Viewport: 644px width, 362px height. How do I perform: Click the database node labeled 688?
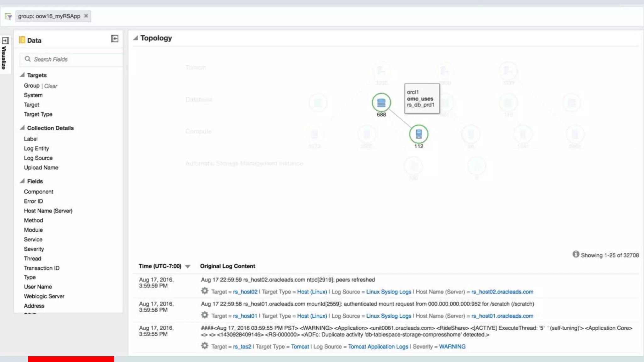click(381, 102)
